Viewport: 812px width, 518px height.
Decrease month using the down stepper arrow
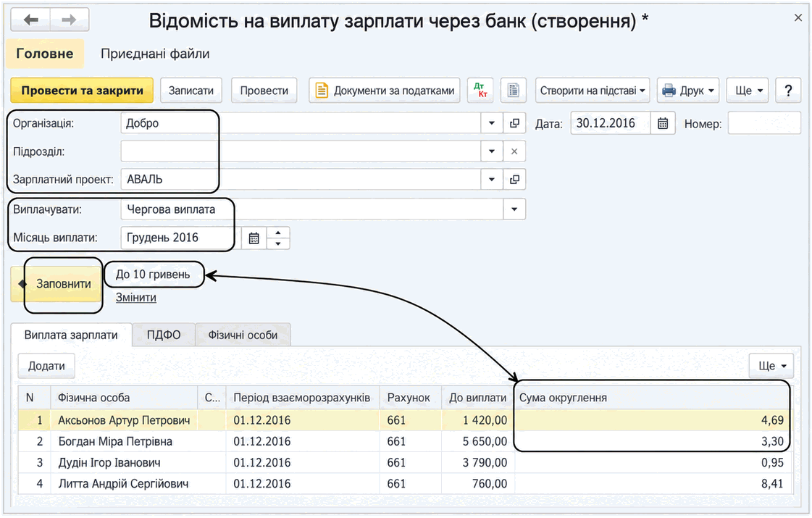[x=279, y=243]
